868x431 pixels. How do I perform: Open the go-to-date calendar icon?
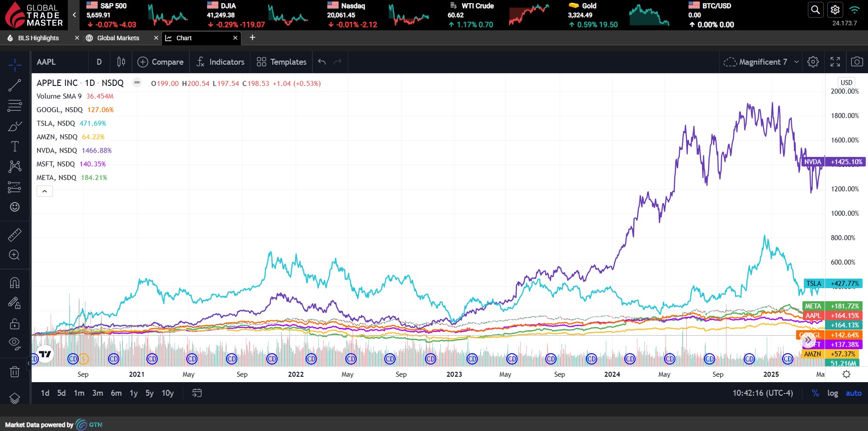pyautogui.click(x=197, y=393)
